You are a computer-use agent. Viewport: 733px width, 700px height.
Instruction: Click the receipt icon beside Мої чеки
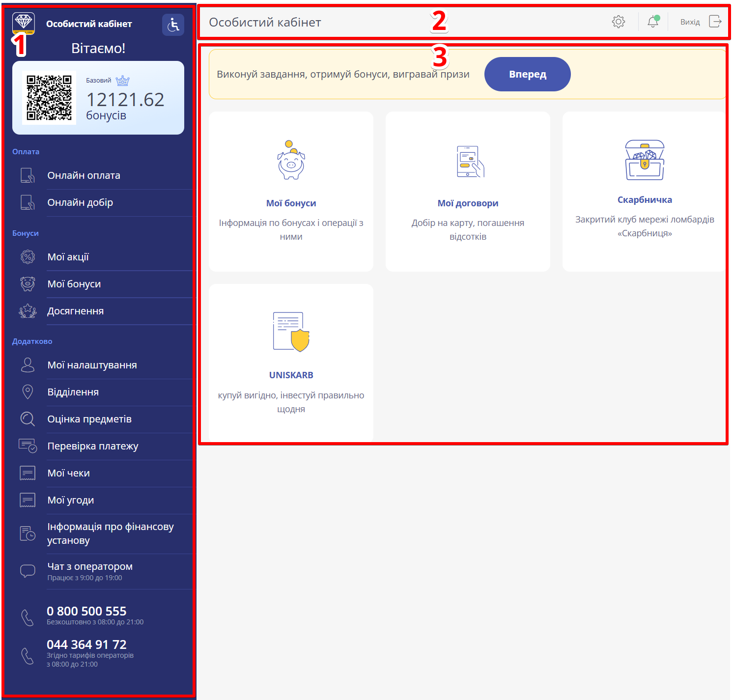[28, 473]
